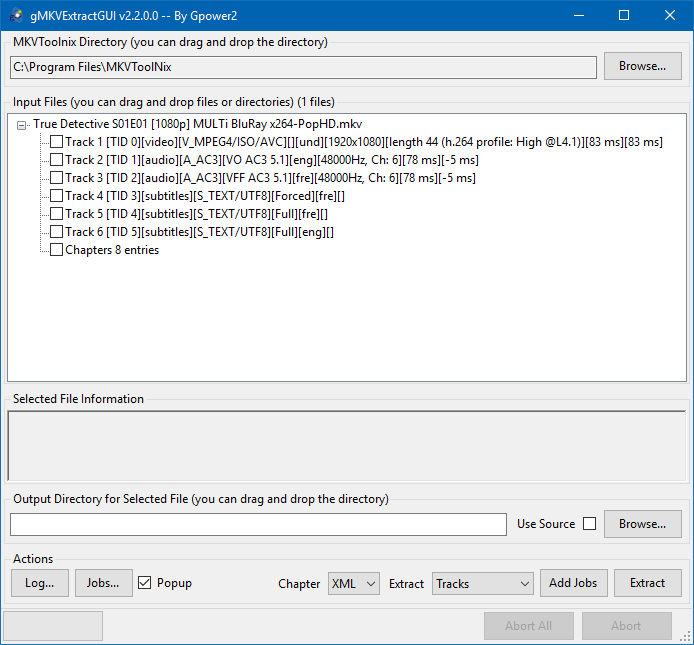The image size is (694, 645).
Task: Select Track 5 Full fre subtitles row text
Action: point(197,214)
